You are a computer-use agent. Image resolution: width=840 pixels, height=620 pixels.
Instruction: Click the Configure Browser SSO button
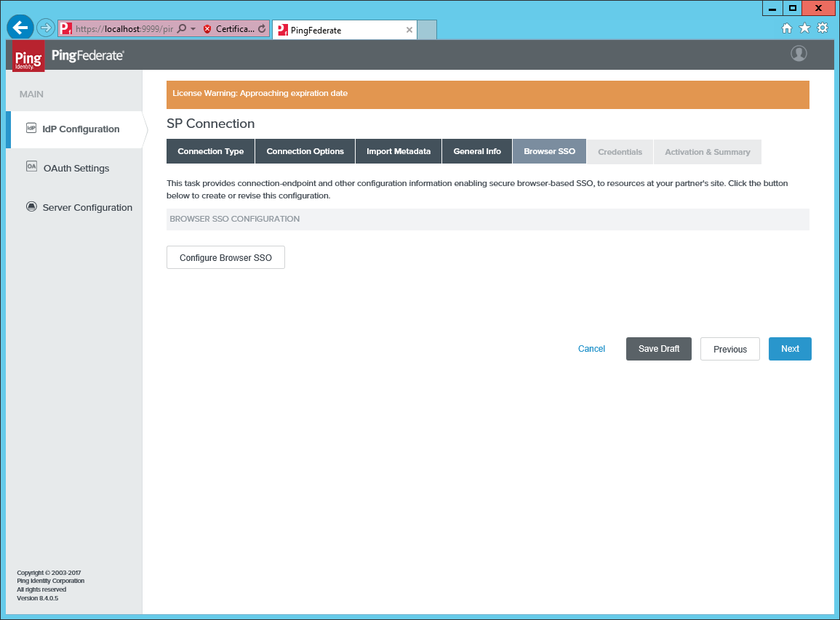point(225,257)
